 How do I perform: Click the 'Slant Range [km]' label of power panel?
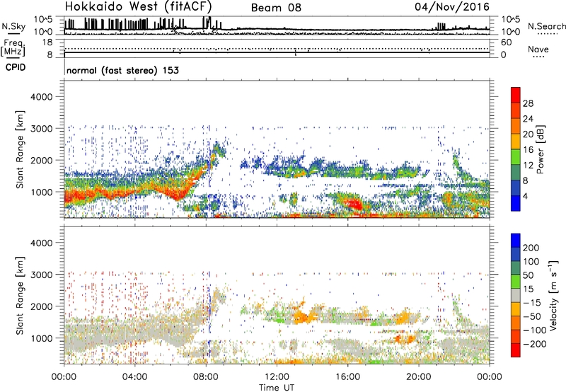coord(20,149)
